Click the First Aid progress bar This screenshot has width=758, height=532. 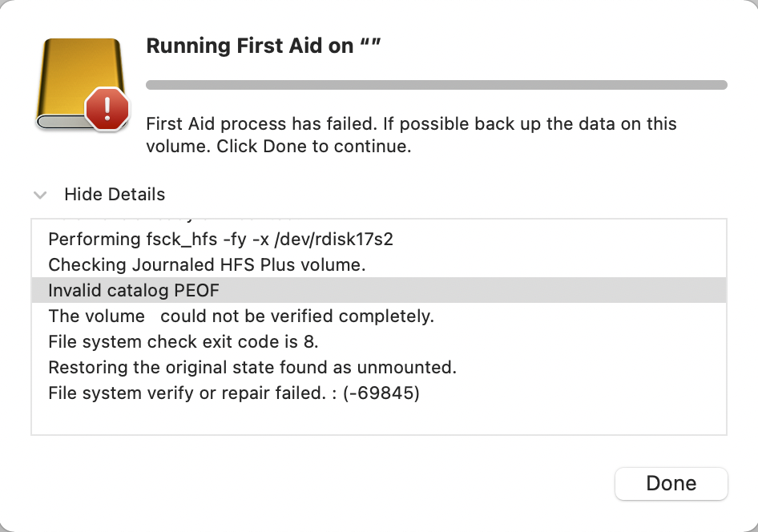(x=437, y=84)
